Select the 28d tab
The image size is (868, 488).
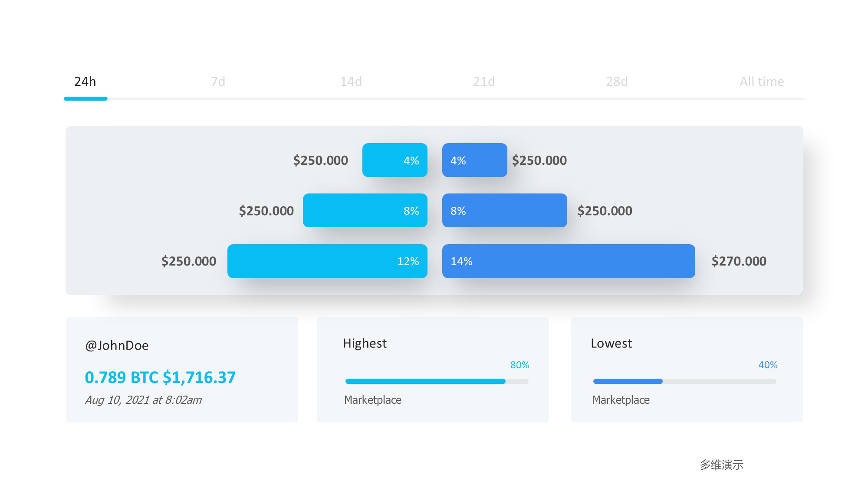(617, 82)
